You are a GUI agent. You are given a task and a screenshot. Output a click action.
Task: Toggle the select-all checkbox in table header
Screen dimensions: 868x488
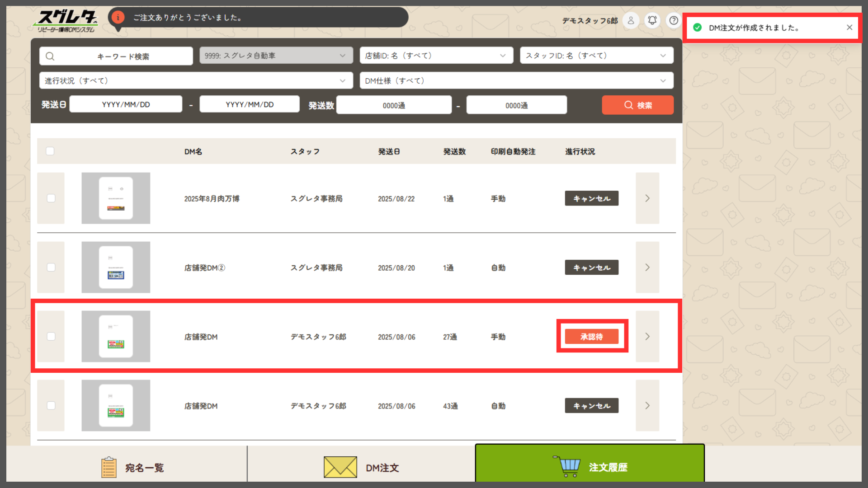(x=50, y=151)
